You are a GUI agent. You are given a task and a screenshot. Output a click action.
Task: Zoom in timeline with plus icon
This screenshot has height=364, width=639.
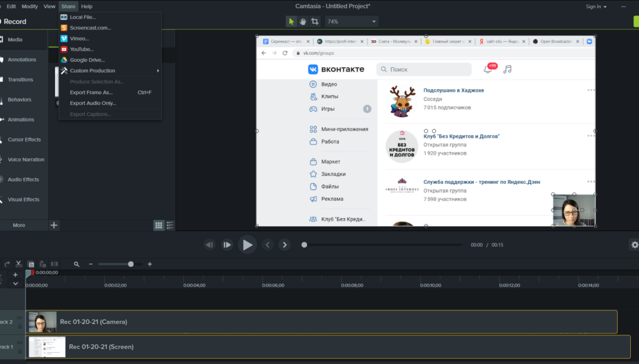pyautogui.click(x=150, y=264)
